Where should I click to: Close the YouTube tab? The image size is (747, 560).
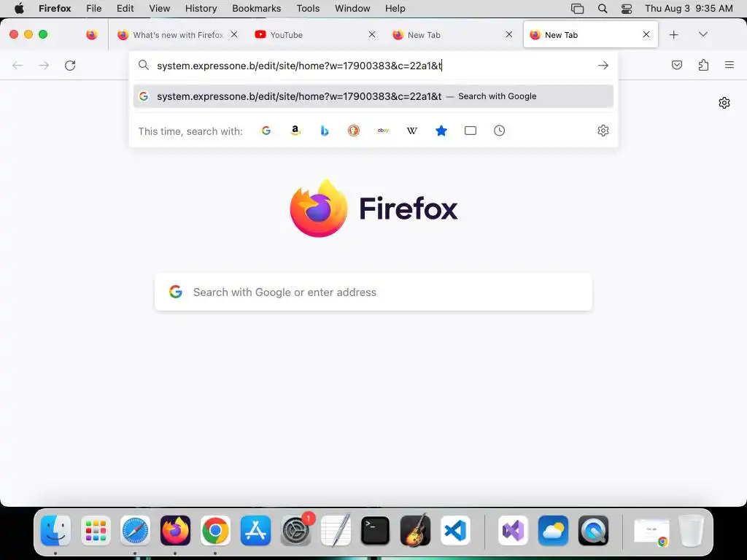372,34
